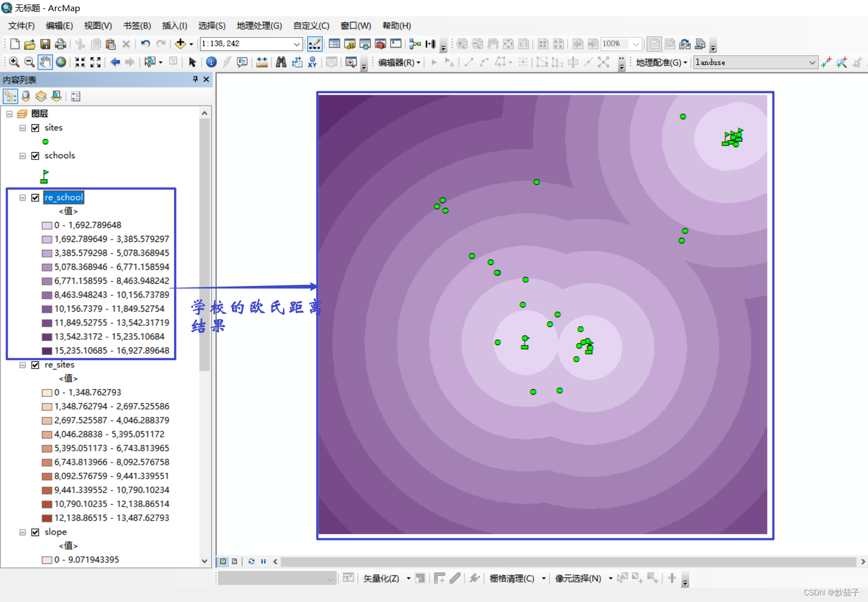This screenshot has height=602, width=868.
Task: Save the current map document
Action: [45, 43]
